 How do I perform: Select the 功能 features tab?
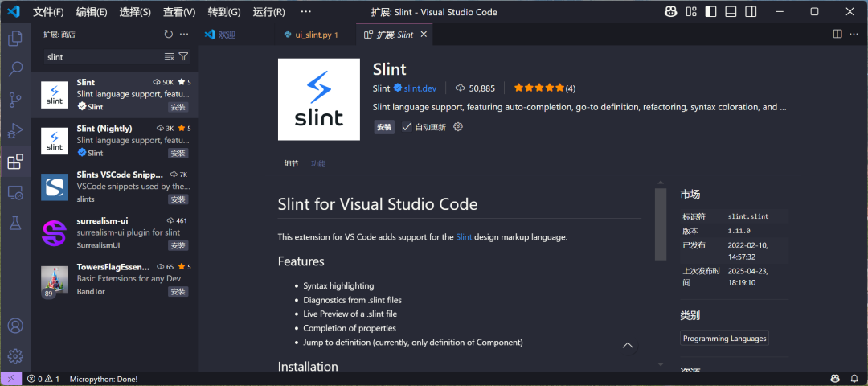pos(318,163)
